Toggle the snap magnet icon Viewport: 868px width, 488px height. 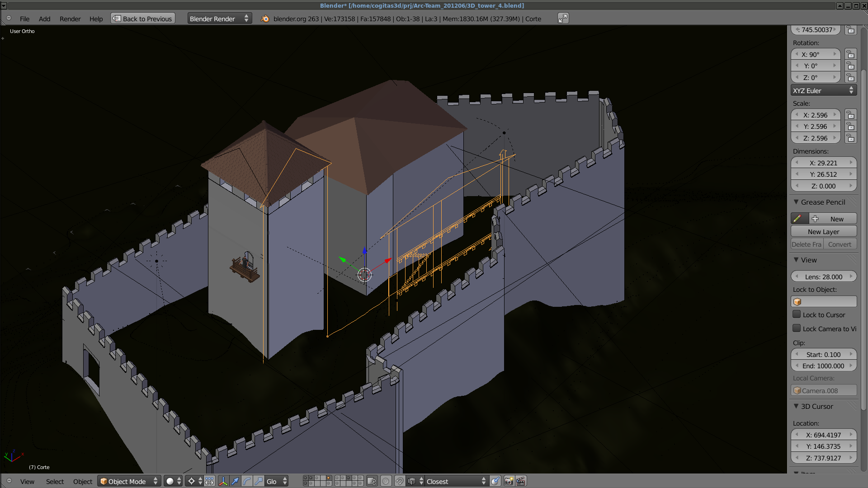pos(400,481)
